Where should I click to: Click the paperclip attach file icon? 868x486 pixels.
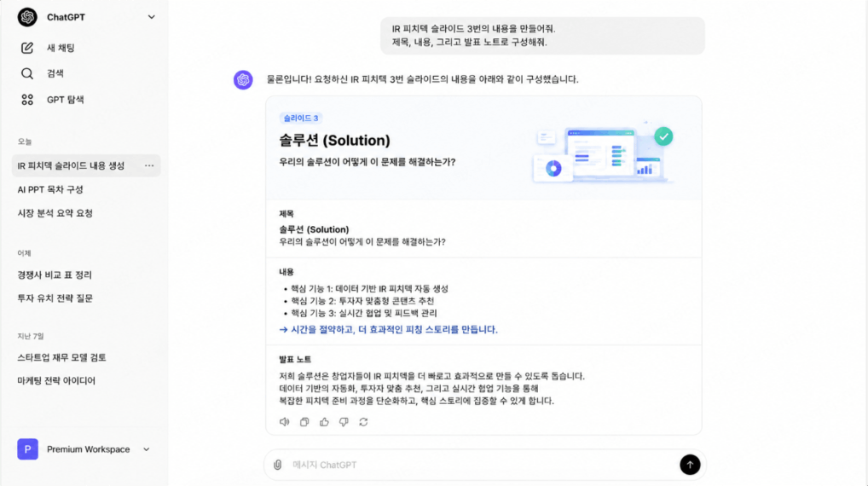click(277, 465)
